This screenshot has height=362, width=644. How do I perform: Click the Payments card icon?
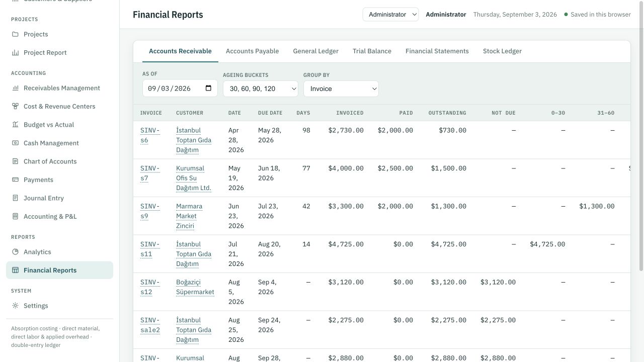(15, 179)
